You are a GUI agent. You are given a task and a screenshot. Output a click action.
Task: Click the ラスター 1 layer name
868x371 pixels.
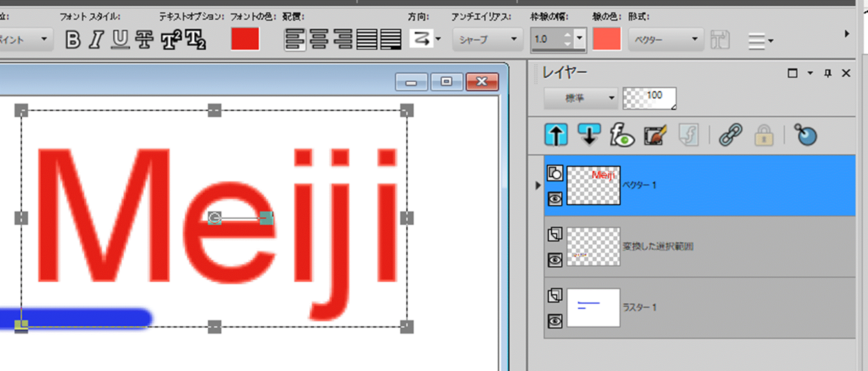[x=639, y=308]
